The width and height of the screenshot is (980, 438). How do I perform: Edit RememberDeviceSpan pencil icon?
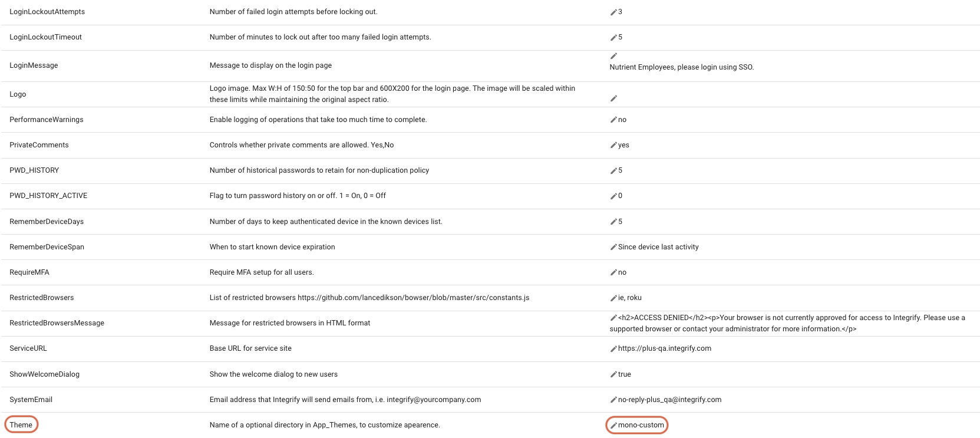pos(613,247)
